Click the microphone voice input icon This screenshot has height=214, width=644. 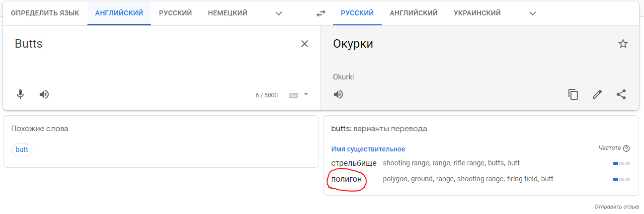[20, 94]
